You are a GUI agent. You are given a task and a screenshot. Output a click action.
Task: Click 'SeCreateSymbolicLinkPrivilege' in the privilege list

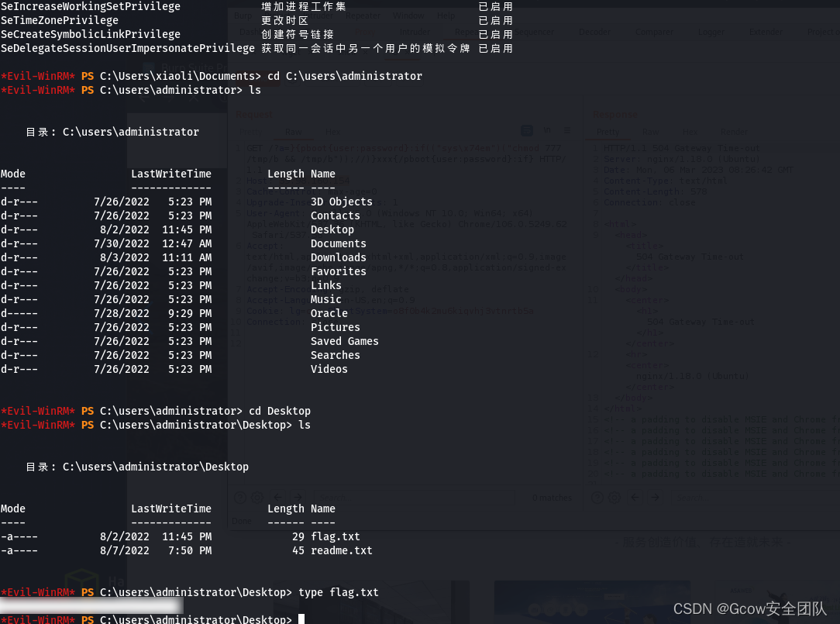pos(91,34)
